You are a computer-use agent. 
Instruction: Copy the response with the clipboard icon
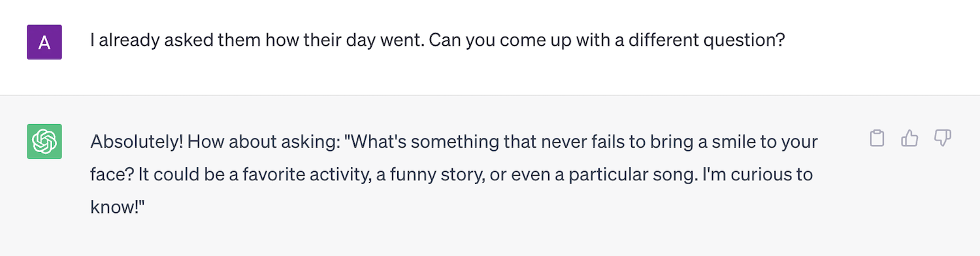coord(877,138)
